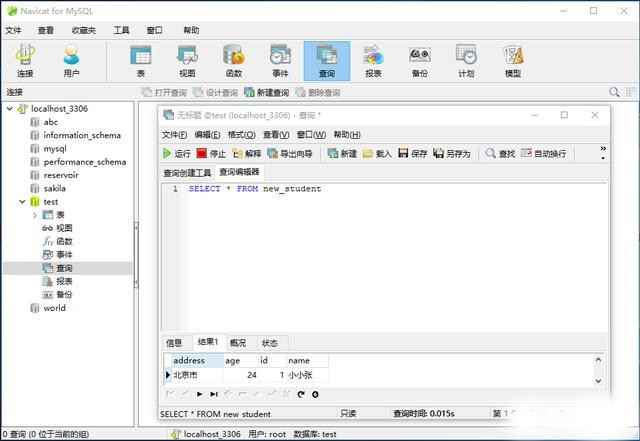Select the 函数 (Function) toolbar icon

(x=234, y=60)
